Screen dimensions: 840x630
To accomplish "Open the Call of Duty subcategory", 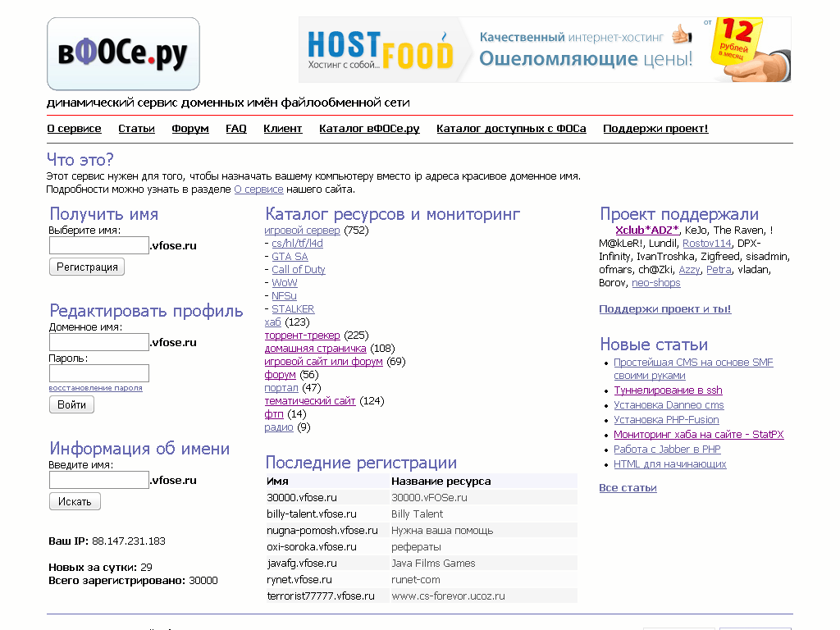I will tap(298, 270).
